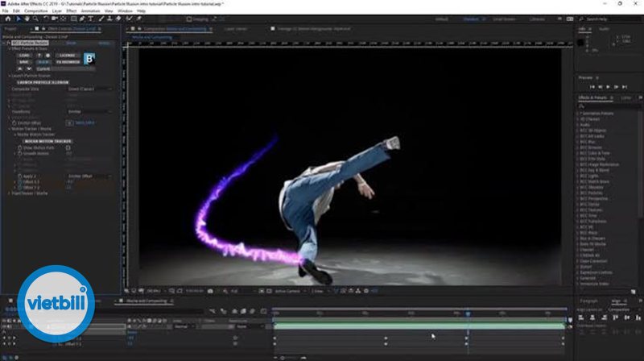This screenshot has width=644, height=361.
Task: Click the preset help question mark button
Action: pyautogui.click(x=39, y=55)
